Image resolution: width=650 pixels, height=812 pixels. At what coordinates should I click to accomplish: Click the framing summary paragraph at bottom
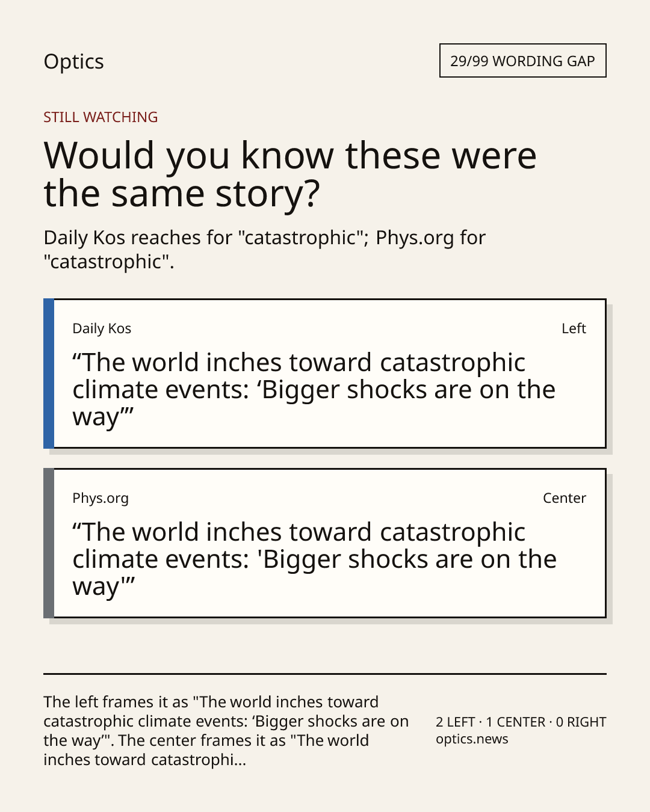(226, 731)
